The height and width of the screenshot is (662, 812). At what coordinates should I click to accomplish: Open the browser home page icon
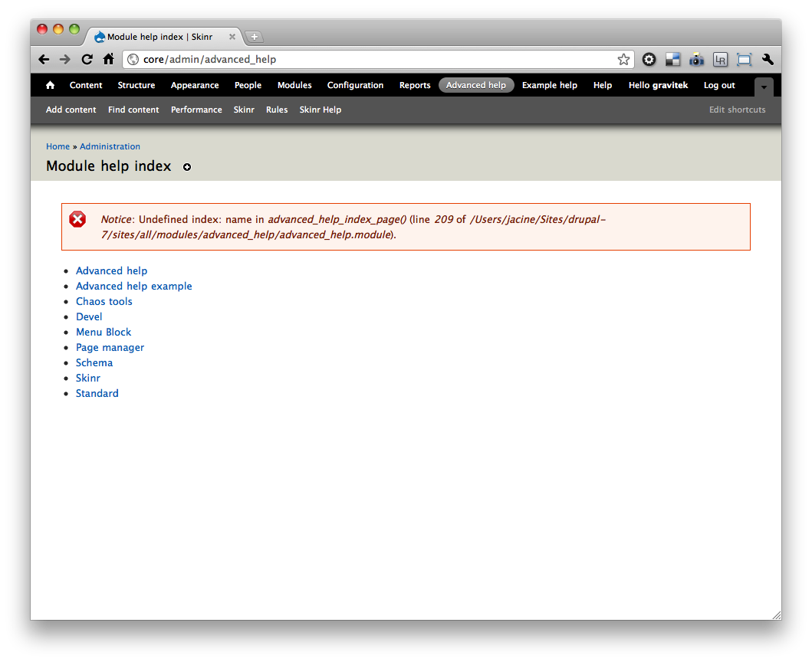[x=108, y=59]
